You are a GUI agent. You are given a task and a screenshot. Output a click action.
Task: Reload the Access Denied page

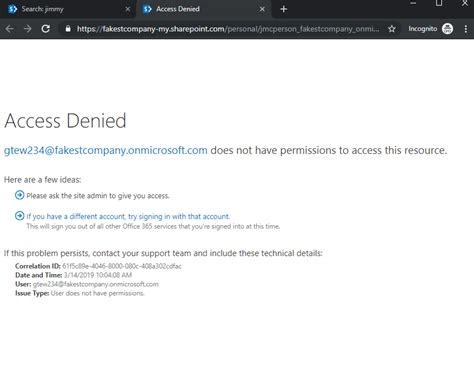(46, 29)
